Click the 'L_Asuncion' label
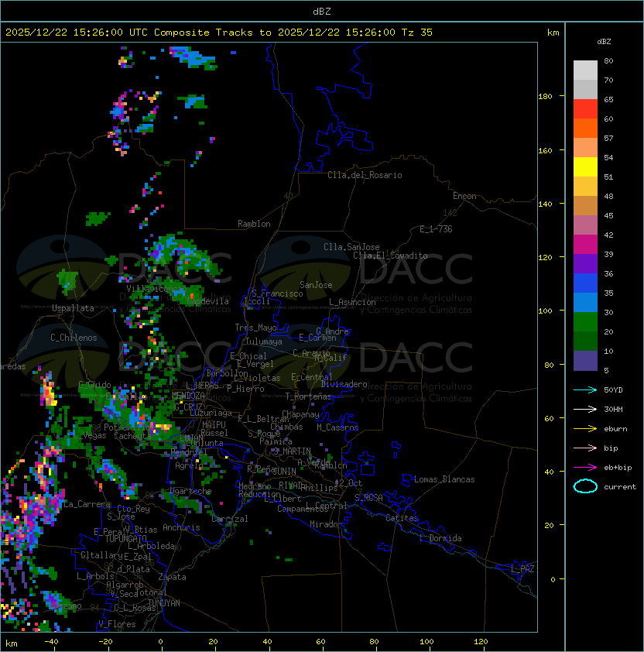 coord(352,302)
